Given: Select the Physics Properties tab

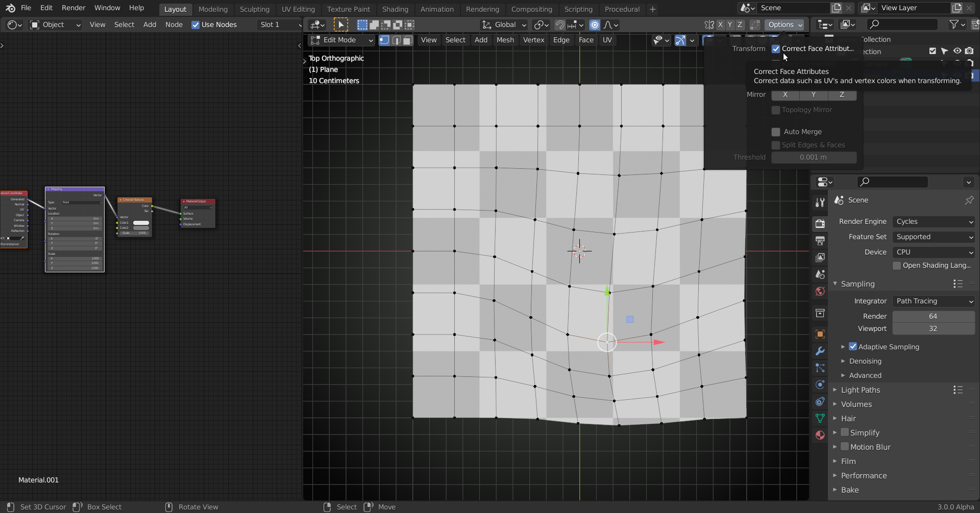Looking at the screenshot, I should (x=820, y=385).
